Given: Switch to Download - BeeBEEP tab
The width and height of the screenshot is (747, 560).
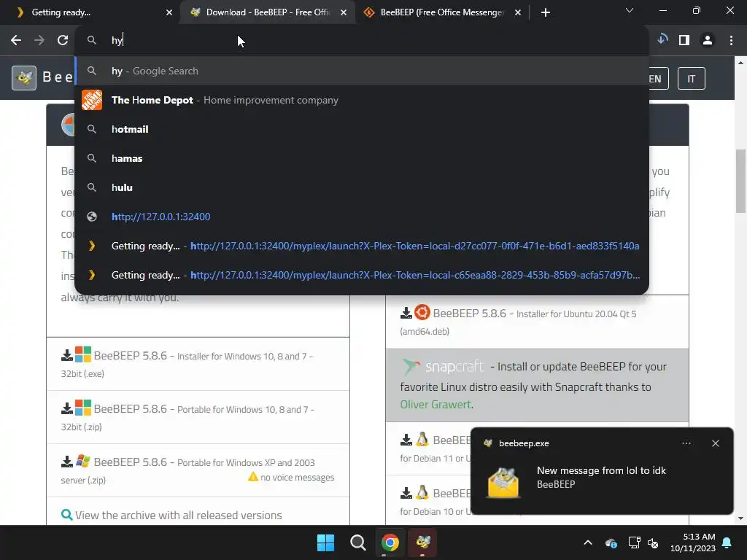Looking at the screenshot, I should (267, 12).
